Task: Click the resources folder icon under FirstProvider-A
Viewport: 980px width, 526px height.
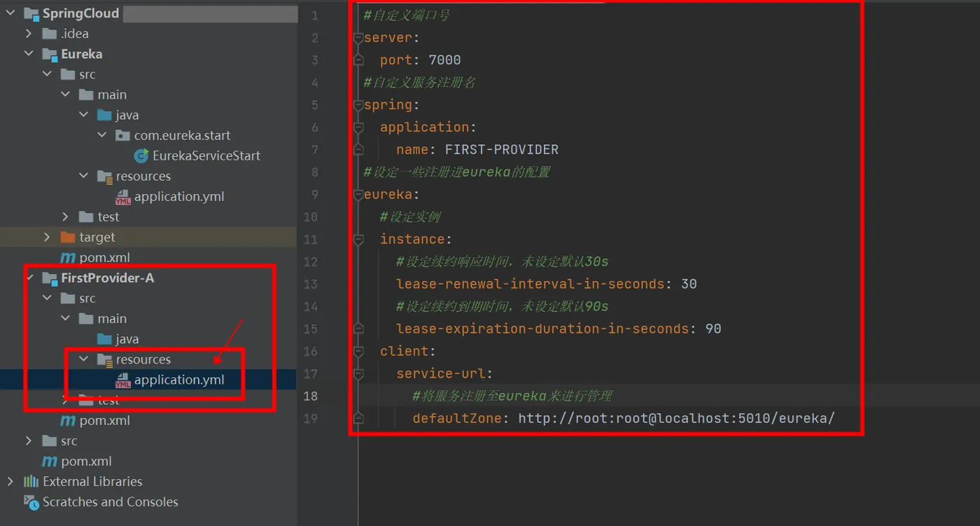Action: pos(105,360)
